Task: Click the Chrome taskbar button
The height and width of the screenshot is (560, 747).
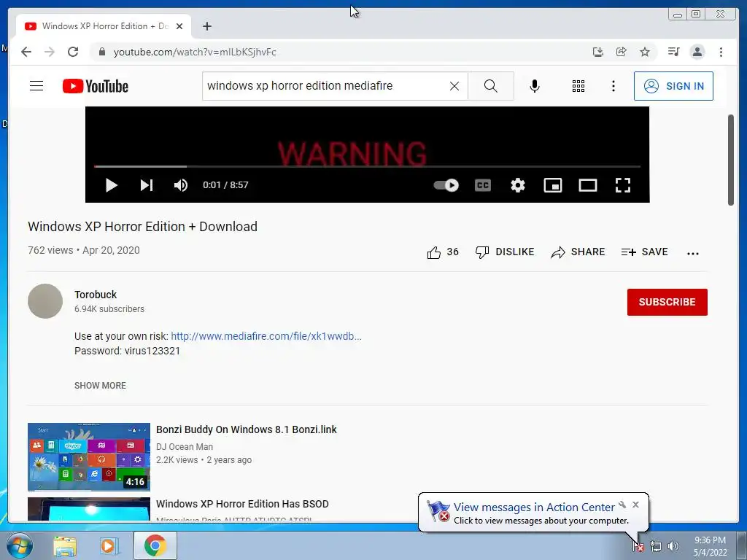Action: 155,545
